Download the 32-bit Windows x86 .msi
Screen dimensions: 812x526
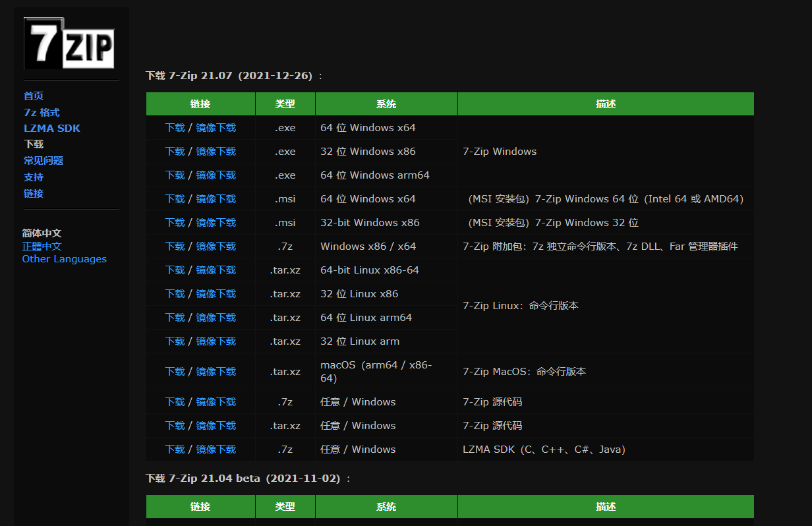click(x=175, y=223)
